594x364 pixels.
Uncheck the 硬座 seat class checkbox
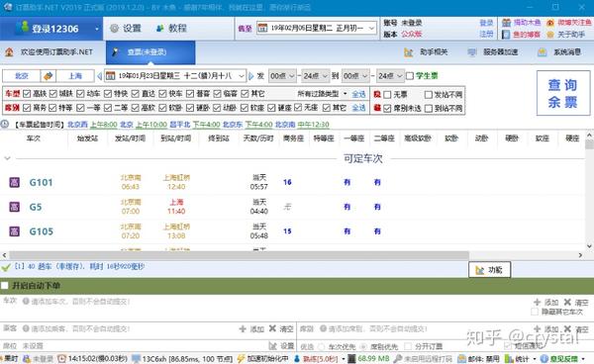coord(271,108)
